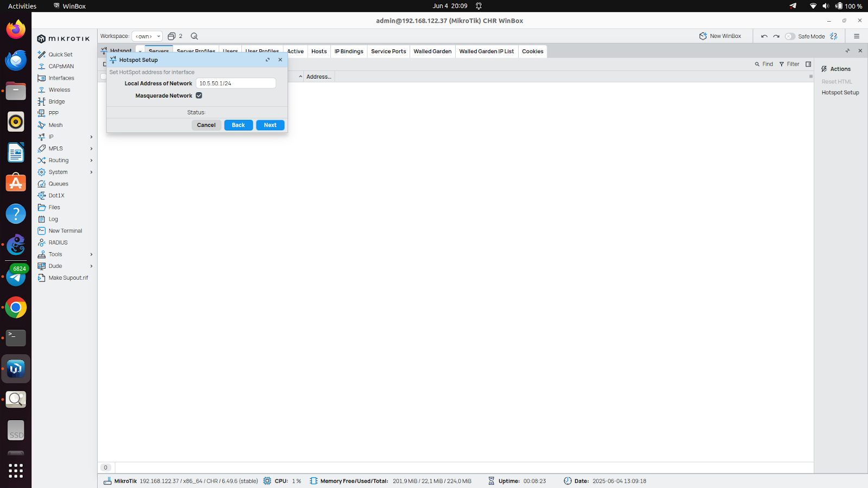The image size is (868, 488).
Task: Click the redo arrow in the top toolbar
Action: pyautogui.click(x=776, y=36)
